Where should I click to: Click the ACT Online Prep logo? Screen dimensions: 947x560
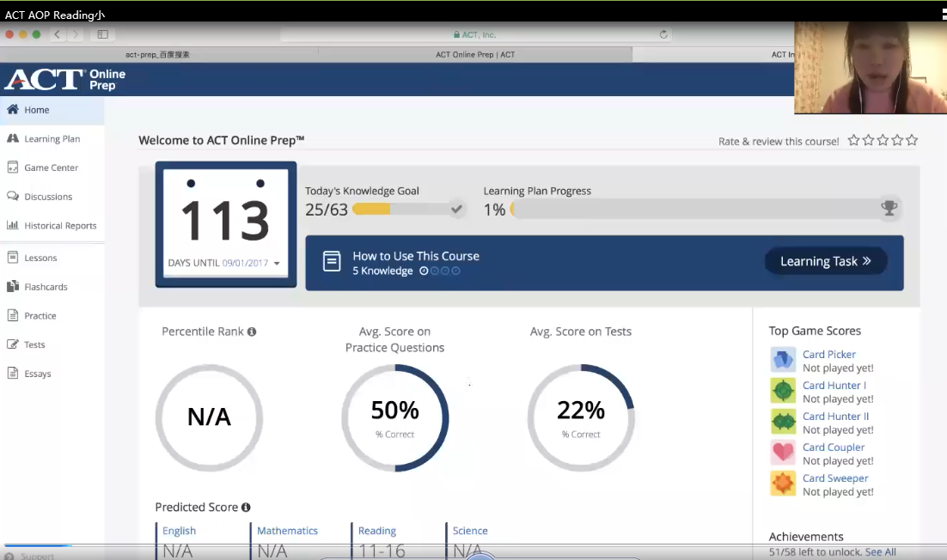pyautogui.click(x=65, y=79)
